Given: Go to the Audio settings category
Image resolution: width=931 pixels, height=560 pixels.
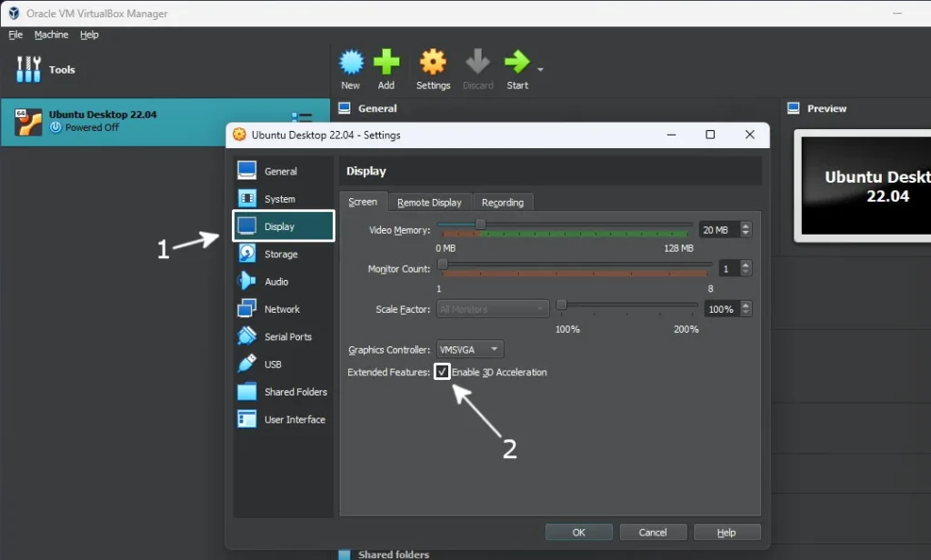Looking at the screenshot, I should (x=276, y=282).
